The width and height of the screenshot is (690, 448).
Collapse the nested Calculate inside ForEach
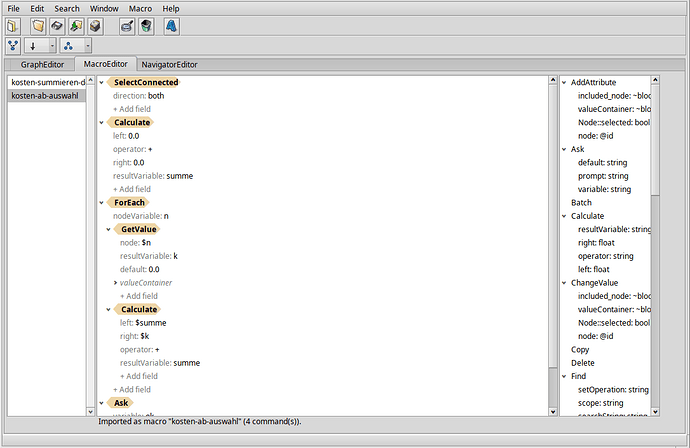(x=109, y=309)
